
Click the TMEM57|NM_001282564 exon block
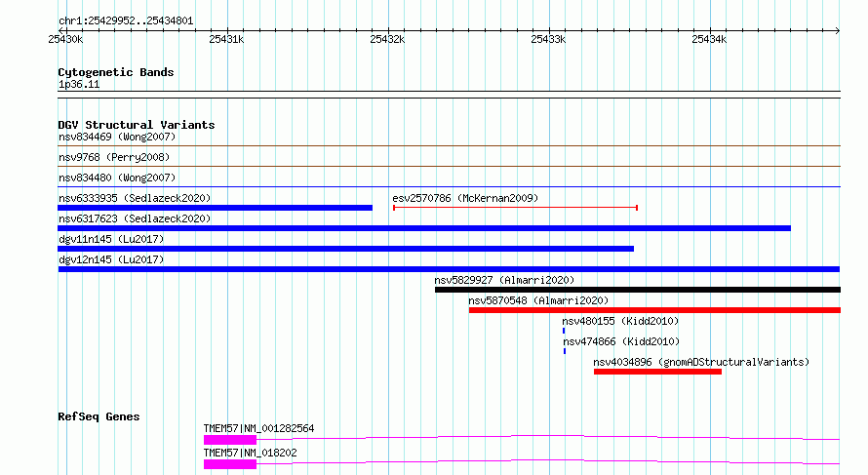tap(230, 440)
